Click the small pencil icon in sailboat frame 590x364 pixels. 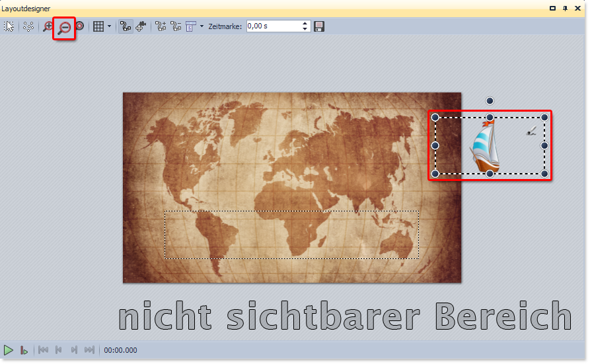(531, 131)
